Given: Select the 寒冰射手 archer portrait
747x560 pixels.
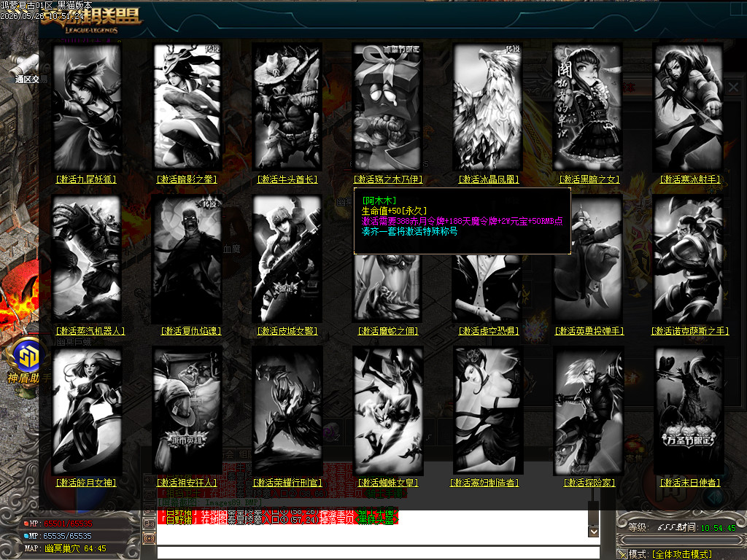Looking at the screenshot, I should [x=689, y=107].
